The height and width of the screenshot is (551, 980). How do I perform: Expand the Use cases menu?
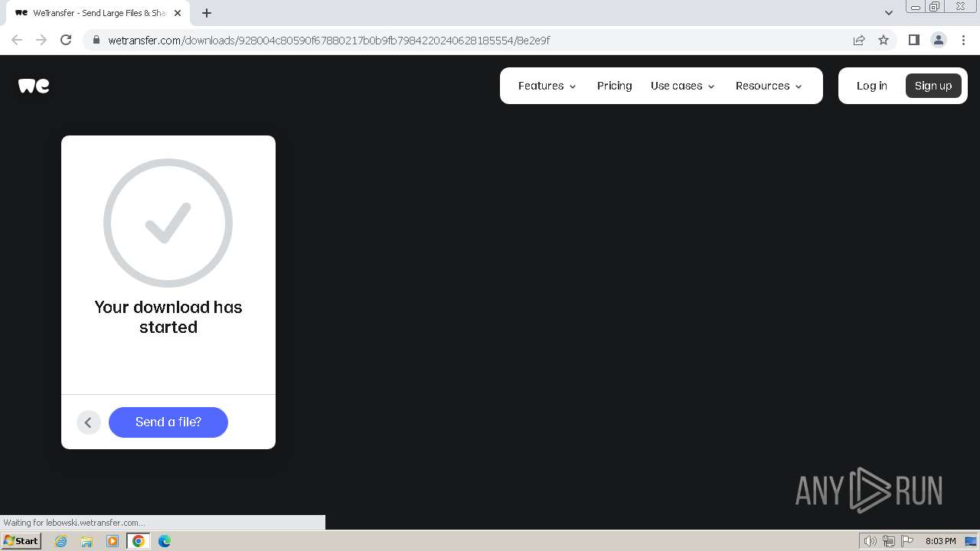click(x=682, y=86)
